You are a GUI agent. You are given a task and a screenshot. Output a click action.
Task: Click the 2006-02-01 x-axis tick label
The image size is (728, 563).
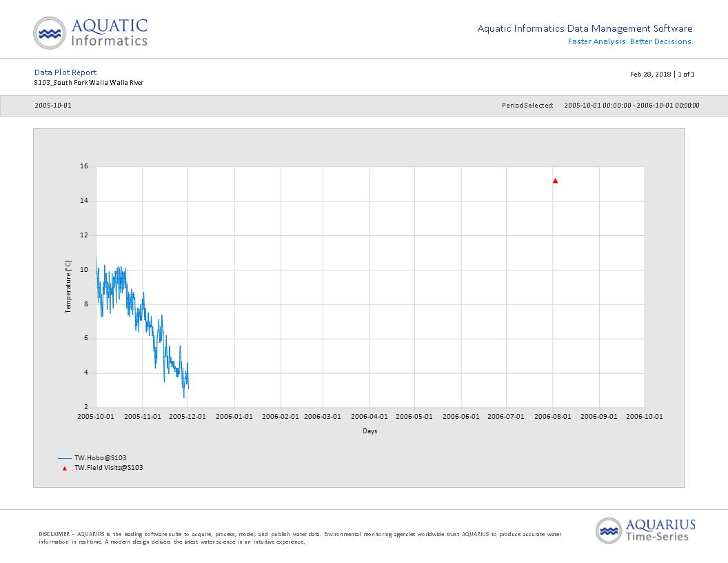(x=281, y=416)
